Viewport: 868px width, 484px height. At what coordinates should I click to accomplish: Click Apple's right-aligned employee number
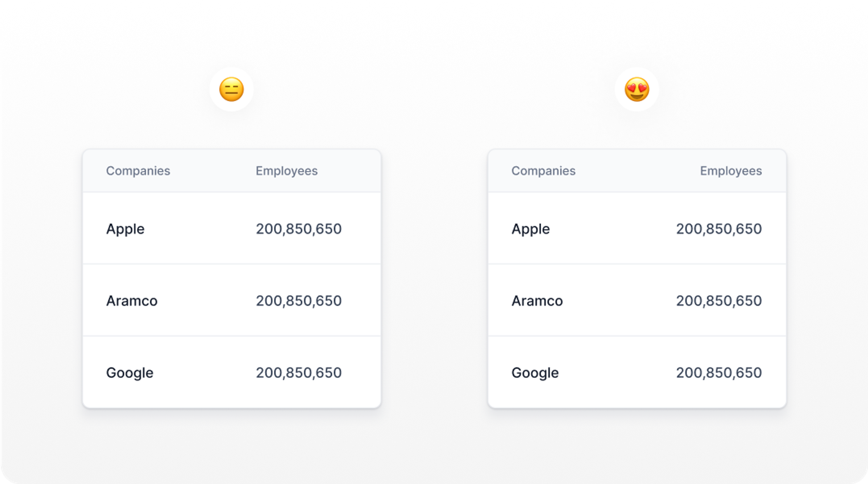pyautogui.click(x=719, y=229)
